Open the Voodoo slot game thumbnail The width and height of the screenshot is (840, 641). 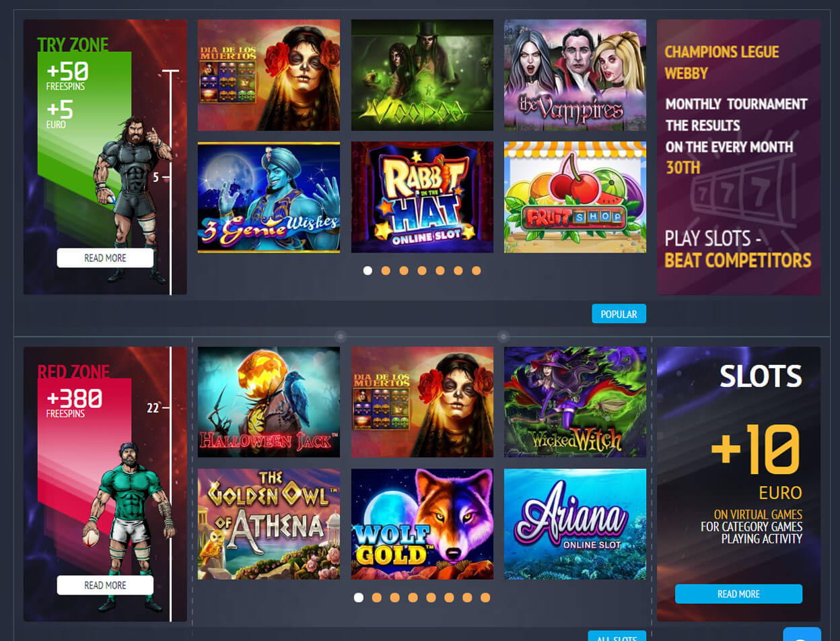422,75
